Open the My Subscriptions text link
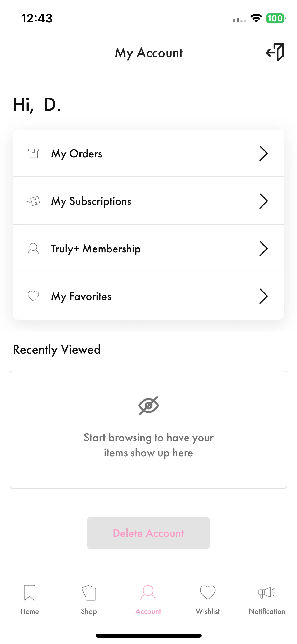The width and height of the screenshot is (297, 644). [91, 201]
